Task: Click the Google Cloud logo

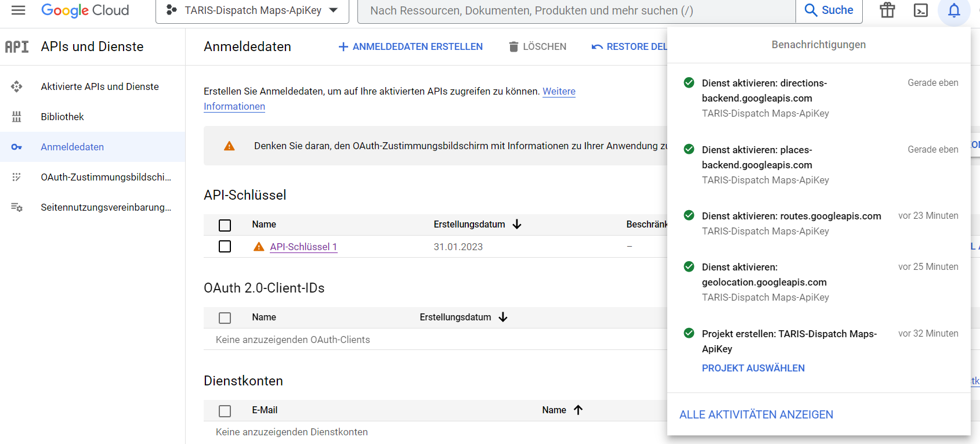Action: (x=85, y=10)
